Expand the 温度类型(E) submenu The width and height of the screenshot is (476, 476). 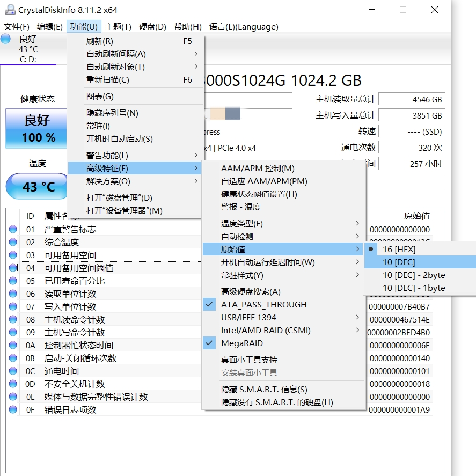pos(283,223)
